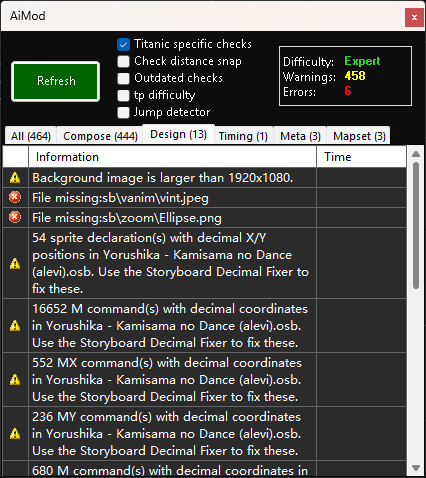This screenshot has width=426, height=478.
Task: Enable the Jump detector checkbox
Action: [123, 112]
